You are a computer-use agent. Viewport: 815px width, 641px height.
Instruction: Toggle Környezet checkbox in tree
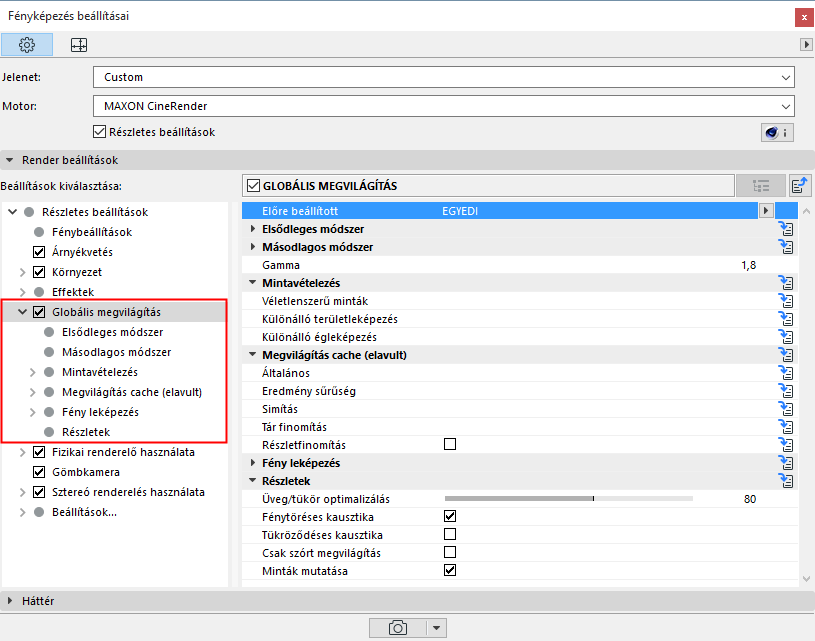pos(39,272)
